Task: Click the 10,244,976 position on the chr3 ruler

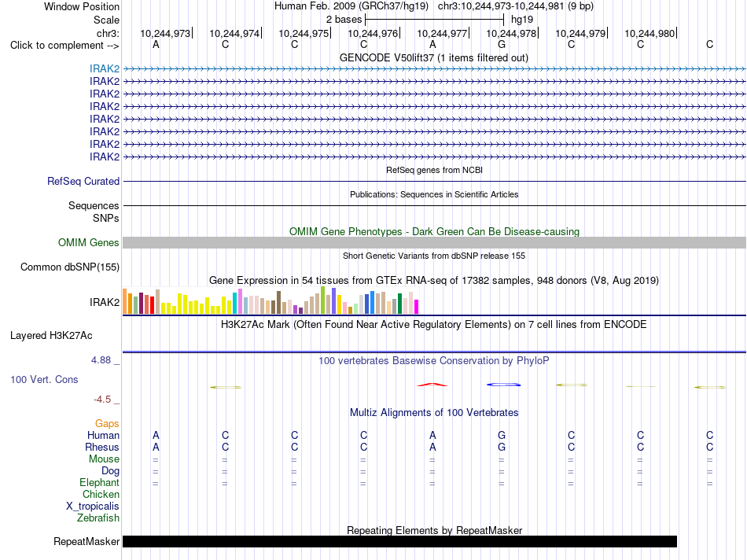Action: coord(373,33)
